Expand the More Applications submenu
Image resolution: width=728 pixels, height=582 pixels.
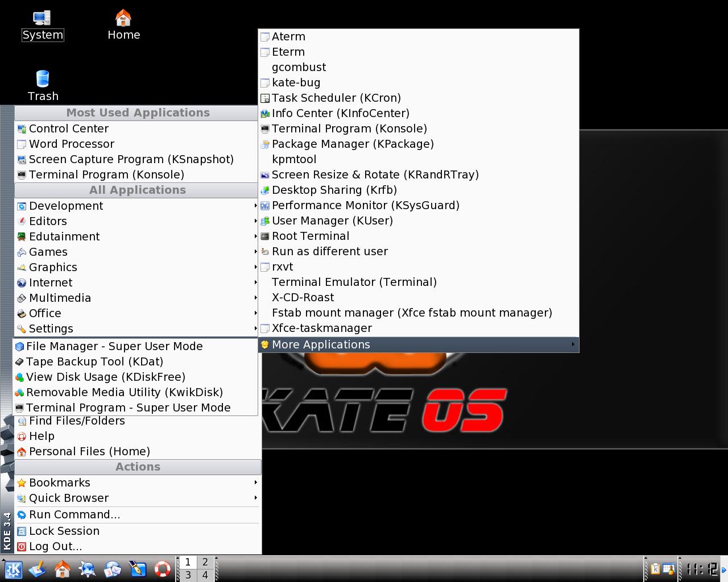click(418, 345)
